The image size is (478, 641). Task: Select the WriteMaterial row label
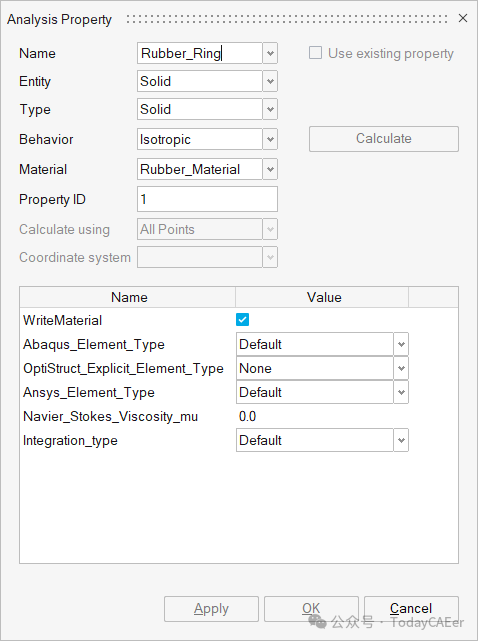coord(63,320)
